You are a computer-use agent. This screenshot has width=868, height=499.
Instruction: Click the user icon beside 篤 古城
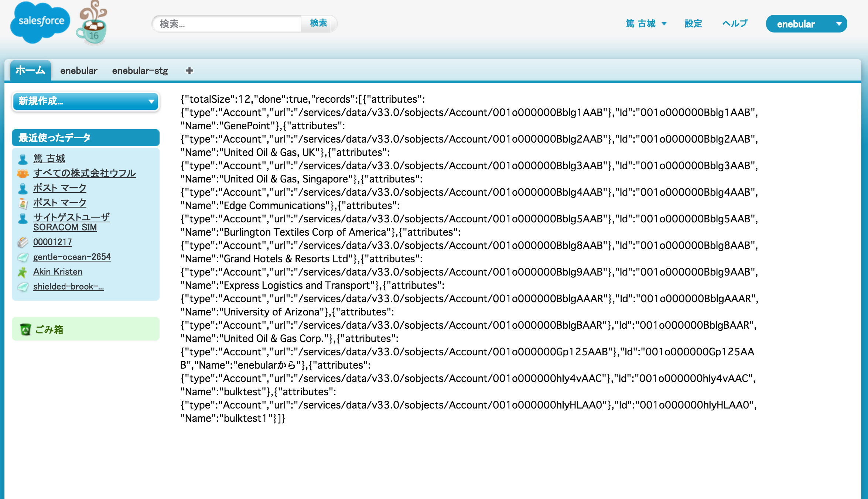point(23,159)
